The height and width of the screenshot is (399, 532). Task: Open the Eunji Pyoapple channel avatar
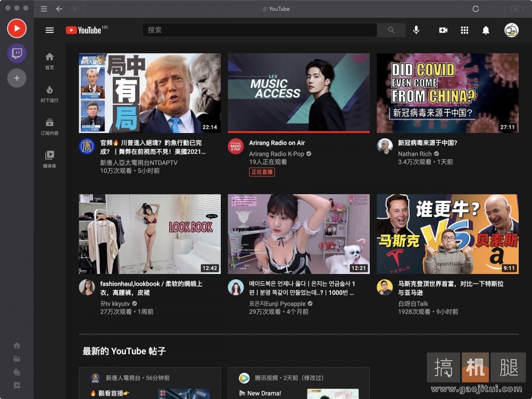click(236, 287)
